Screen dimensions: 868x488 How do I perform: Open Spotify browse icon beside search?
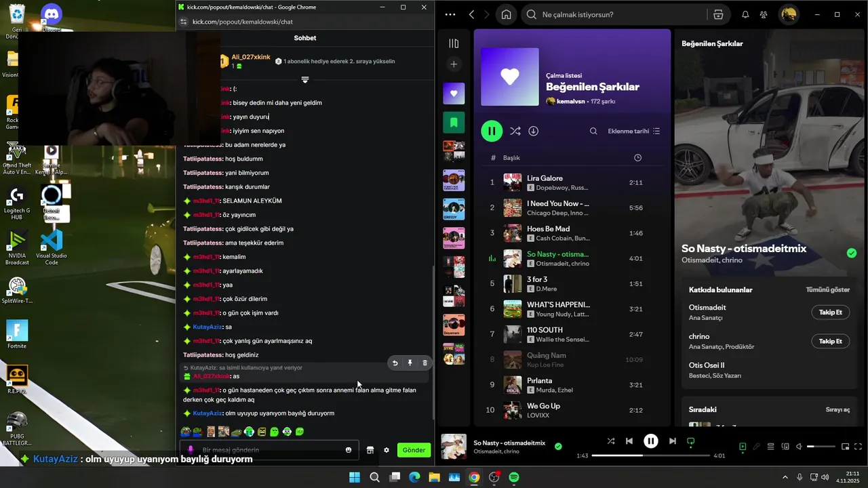coord(718,15)
